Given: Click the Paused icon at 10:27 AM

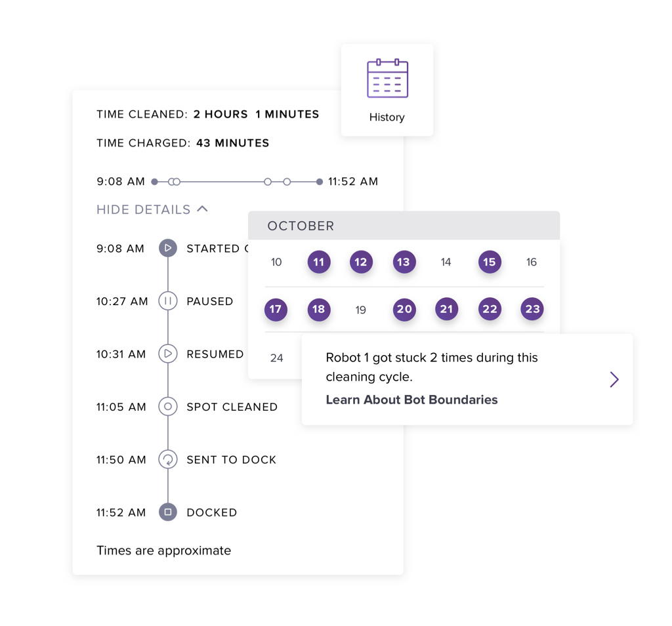Looking at the screenshot, I should 168,301.
